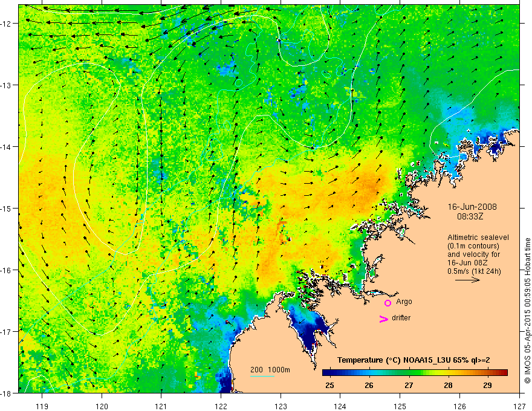532x411 pixels.
Task: Click the '200 1000m' bathymetry label
Action: click(x=270, y=370)
